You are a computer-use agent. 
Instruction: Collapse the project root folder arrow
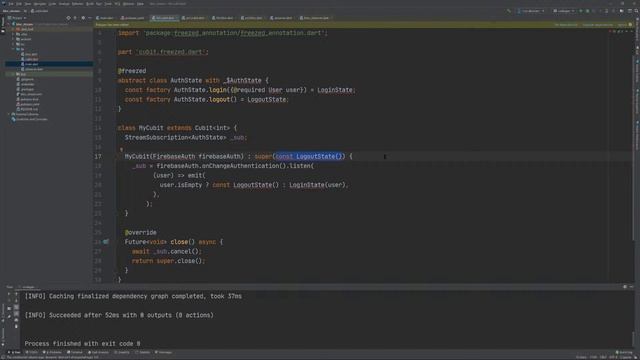pos(9,24)
